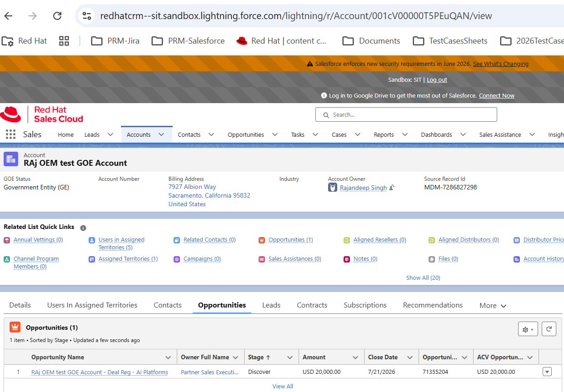Open the browser site information icon
The image size is (564, 392).
tap(87, 16)
